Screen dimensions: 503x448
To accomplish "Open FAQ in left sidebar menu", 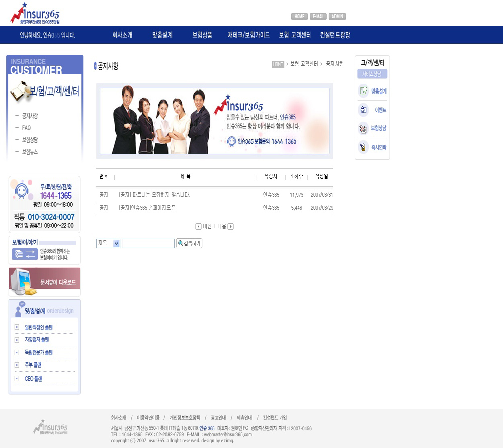I will coord(26,128).
